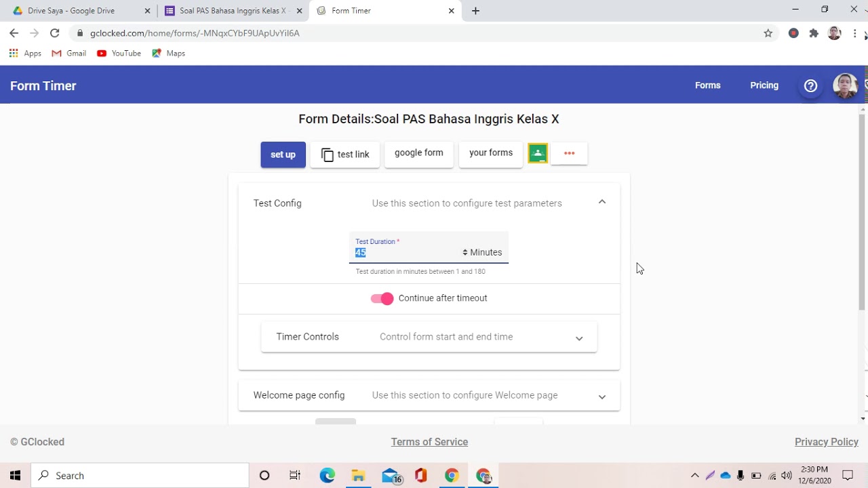Open Windows Task View
This screenshot has height=488, width=868.
295,476
